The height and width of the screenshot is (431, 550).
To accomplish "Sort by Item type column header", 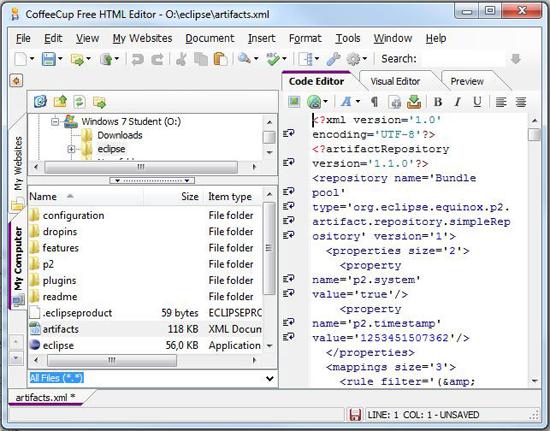I will click(x=233, y=196).
